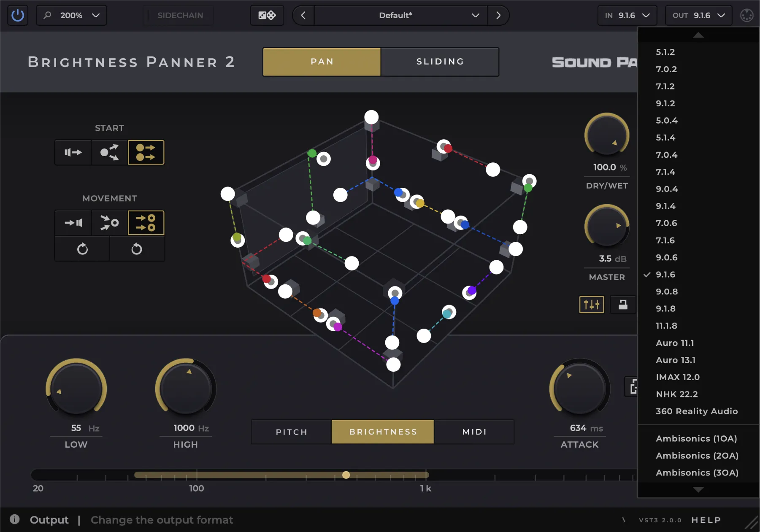
Task: Click the up arrow of format list
Action: click(x=698, y=35)
